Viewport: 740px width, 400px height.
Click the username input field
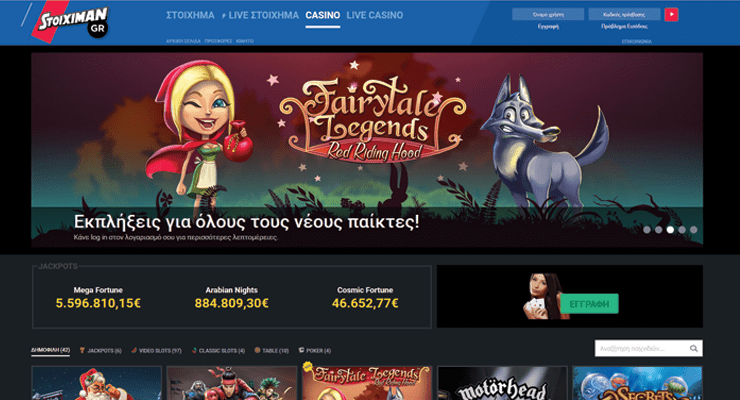548,15
